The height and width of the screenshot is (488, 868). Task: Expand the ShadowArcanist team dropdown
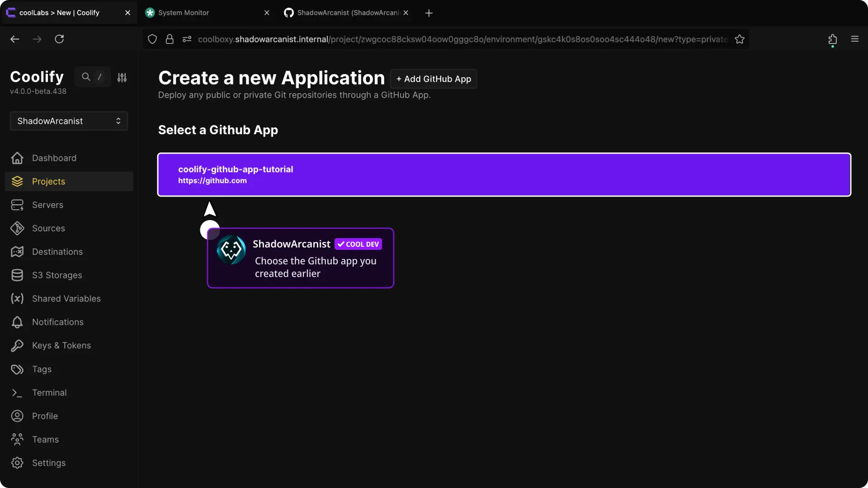[x=69, y=121]
